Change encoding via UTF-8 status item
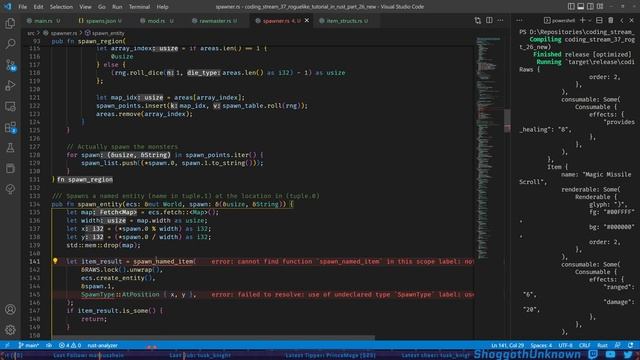640x360 pixels. 565,345
